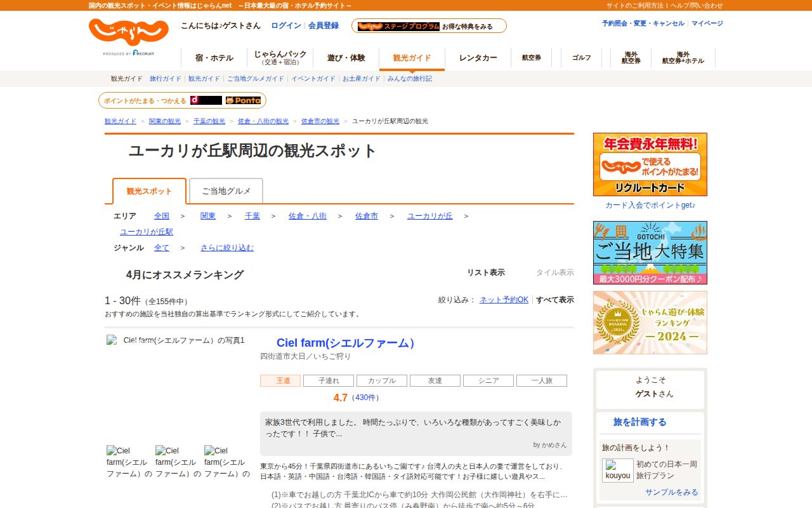Open the Recruit Card advertisement banner
This screenshot has width=812, height=508.
650,164
